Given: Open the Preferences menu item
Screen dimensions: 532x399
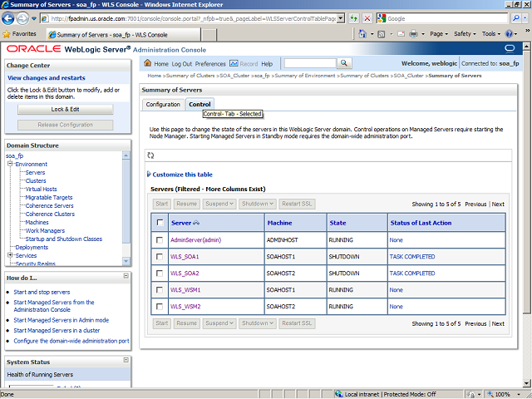Looking at the screenshot, I should 210,63.
